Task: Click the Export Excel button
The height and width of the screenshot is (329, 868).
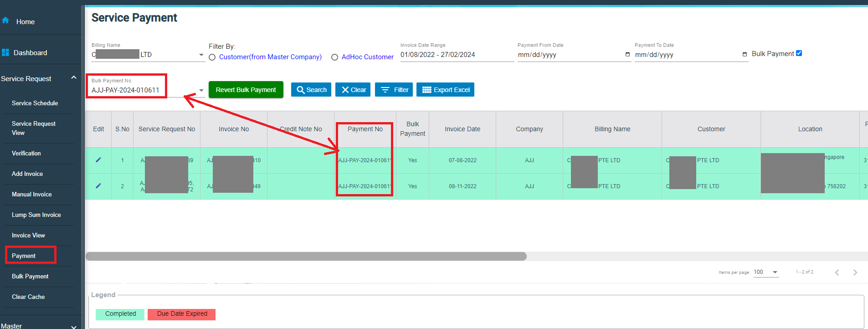Action: 445,90
